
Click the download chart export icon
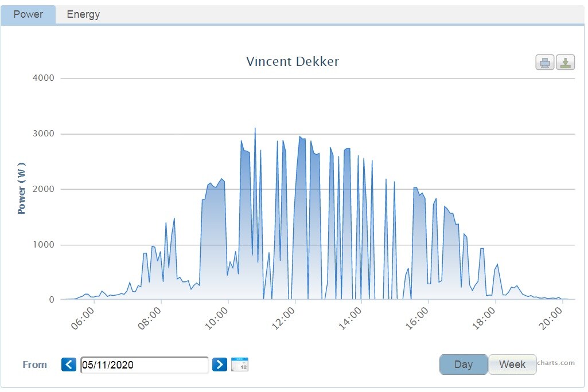coord(565,62)
